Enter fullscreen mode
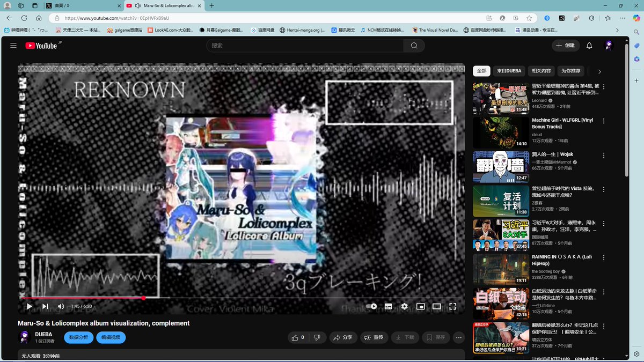644x362 pixels. (452, 306)
